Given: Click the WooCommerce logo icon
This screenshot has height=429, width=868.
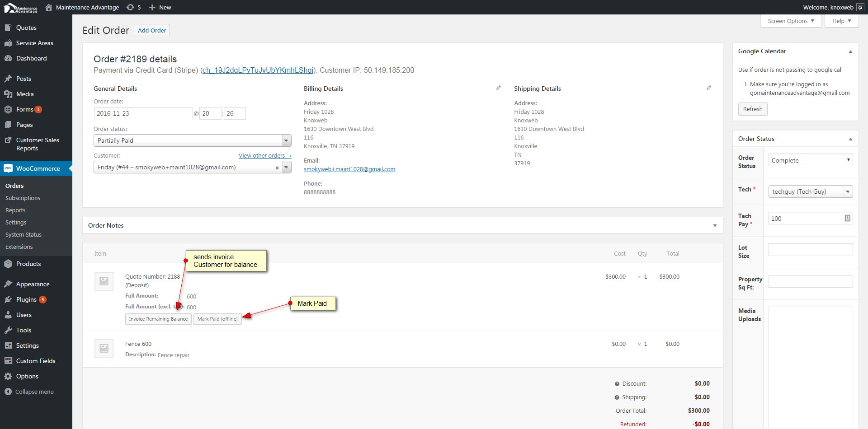Looking at the screenshot, I should 8,168.
